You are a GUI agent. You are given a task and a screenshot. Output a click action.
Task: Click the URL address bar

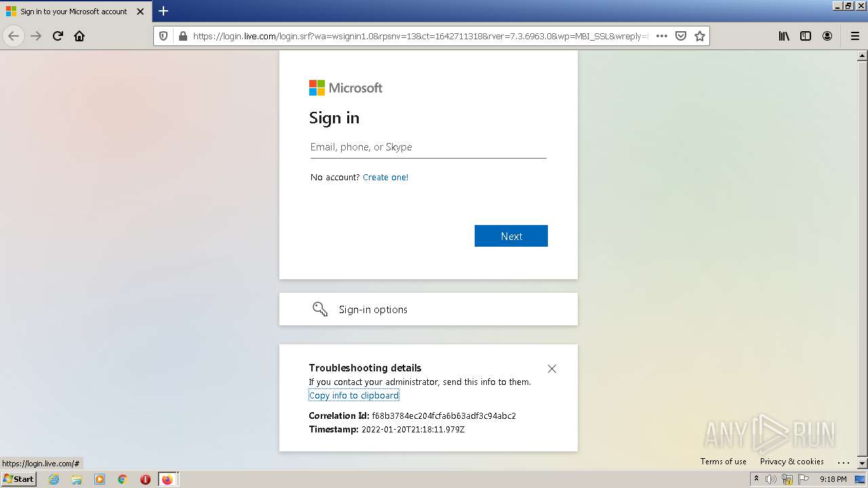tap(420, 36)
